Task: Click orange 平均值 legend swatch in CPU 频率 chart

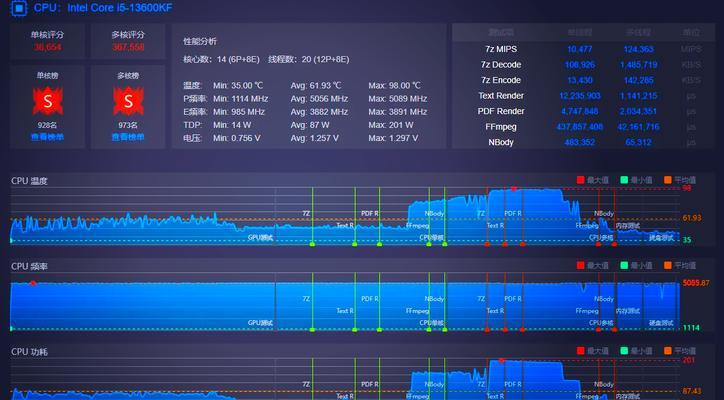Action: tap(668, 265)
